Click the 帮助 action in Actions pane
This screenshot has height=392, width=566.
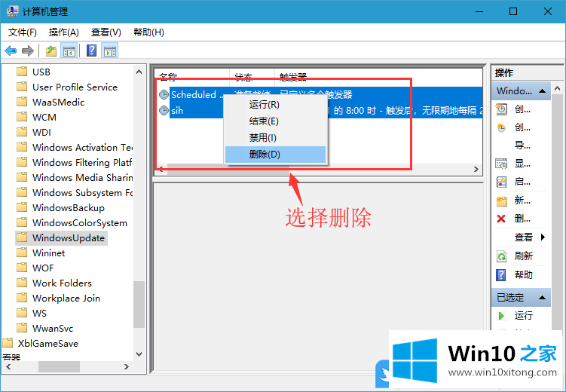(523, 275)
